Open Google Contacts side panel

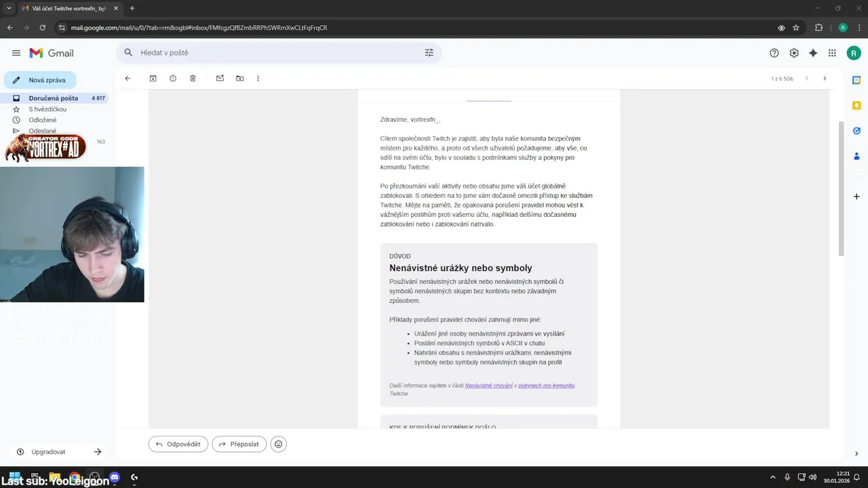click(x=856, y=156)
